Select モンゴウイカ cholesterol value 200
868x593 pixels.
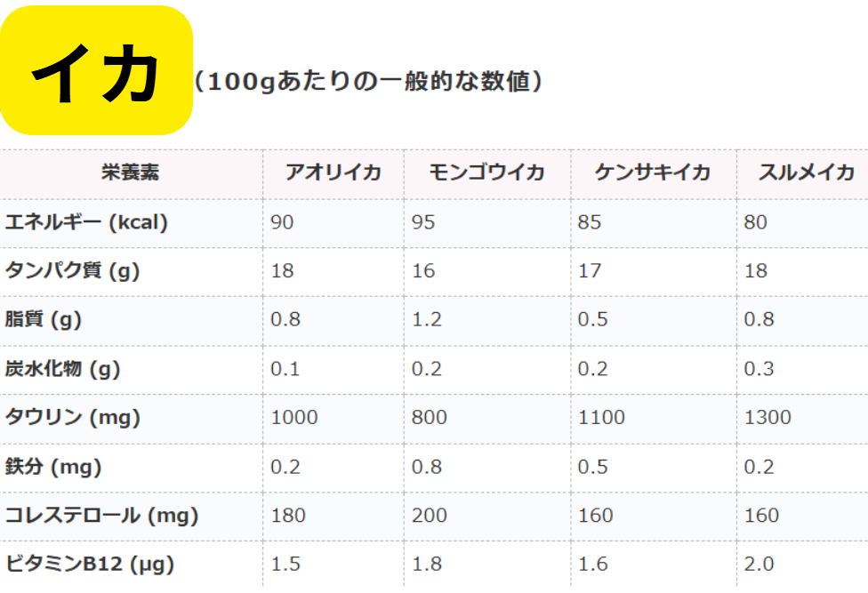tap(430, 515)
